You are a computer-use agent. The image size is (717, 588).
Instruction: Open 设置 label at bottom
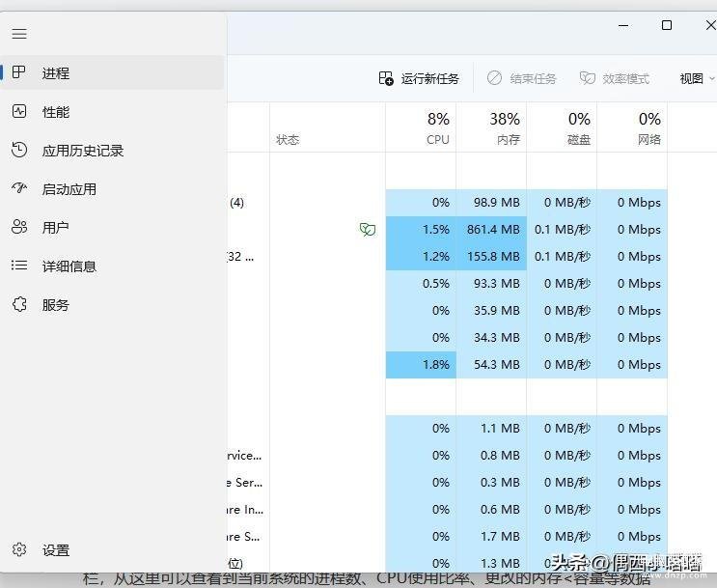(56, 550)
